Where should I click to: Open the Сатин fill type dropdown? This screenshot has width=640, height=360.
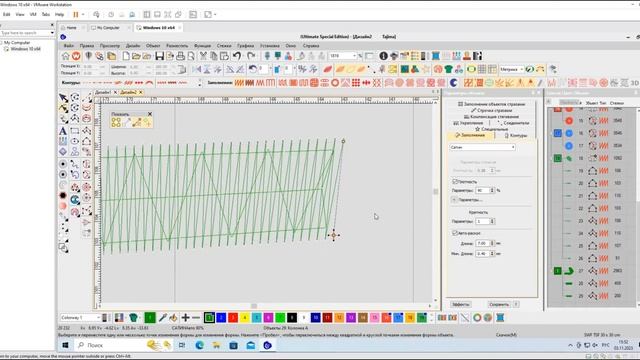point(482,147)
